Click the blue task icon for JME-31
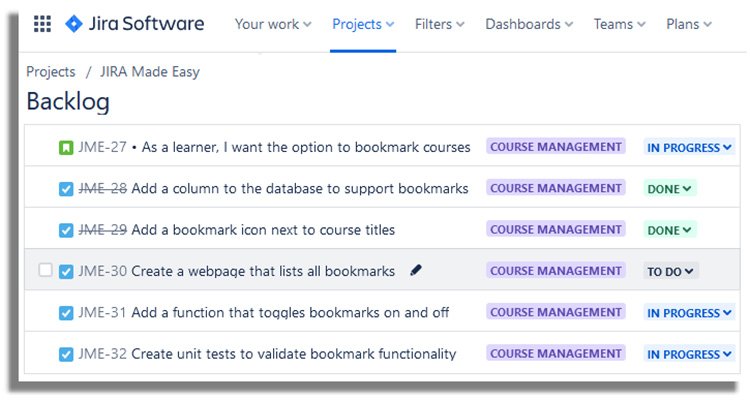The height and width of the screenshot is (400, 750). pos(66,313)
